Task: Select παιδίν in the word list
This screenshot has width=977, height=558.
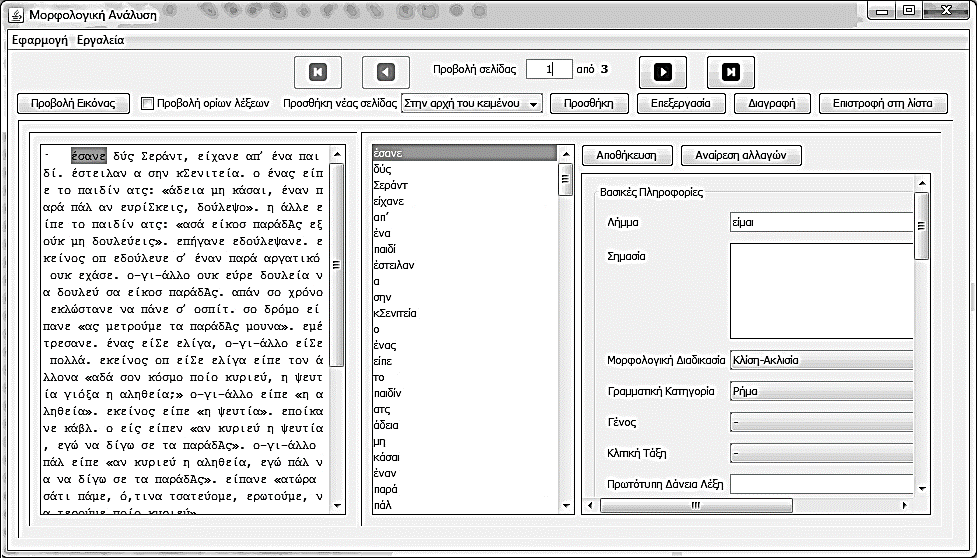Action: pyautogui.click(x=464, y=394)
